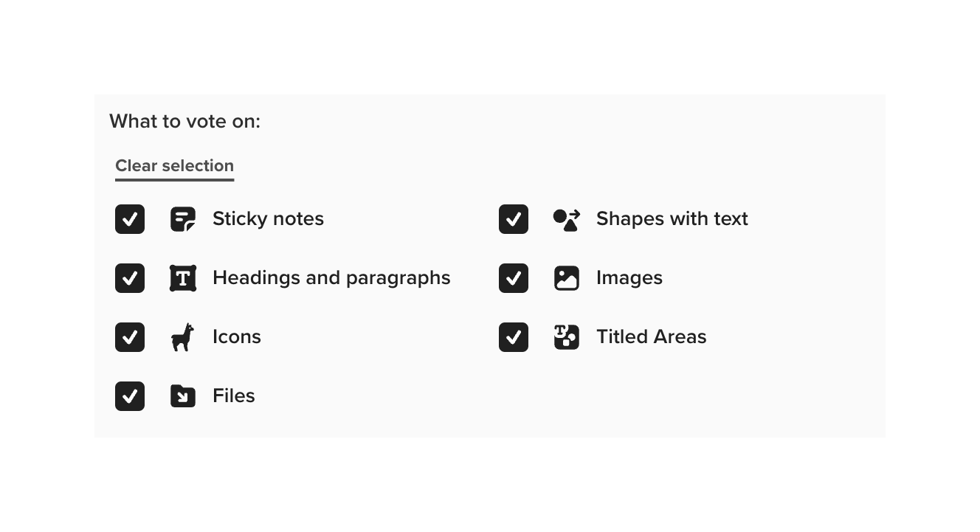Viewport: 980px width, 532px height.
Task: Click the Files folder icon
Action: coord(182,396)
